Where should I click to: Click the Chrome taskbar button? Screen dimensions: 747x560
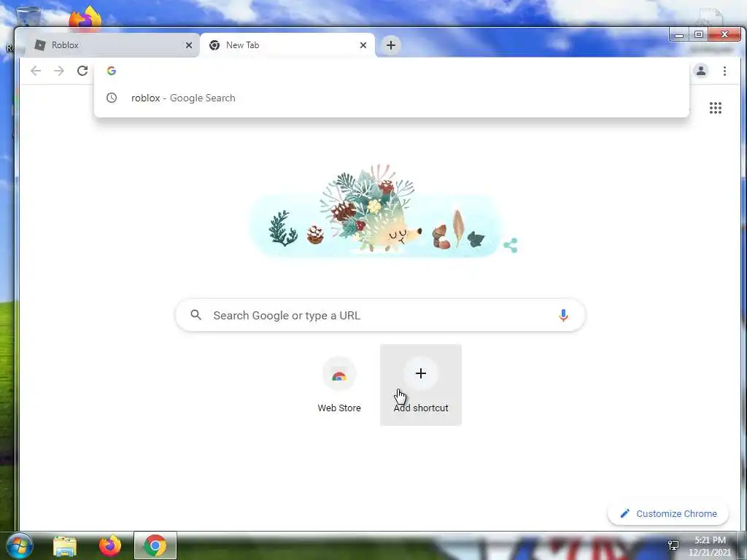pos(155,545)
